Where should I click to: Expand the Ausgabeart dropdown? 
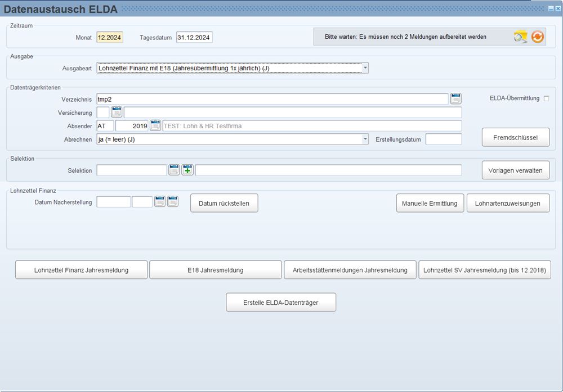click(x=365, y=68)
